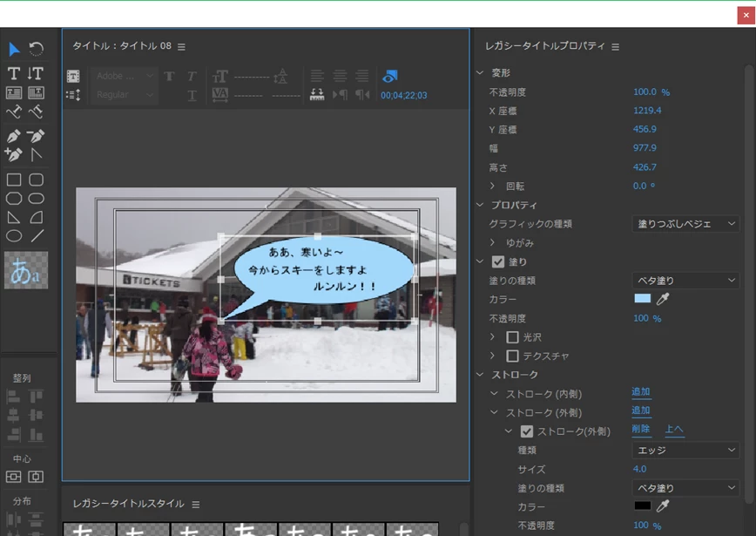Select the Convert Anchor Point tool
Screen dimensions: 756x536
coord(37,155)
